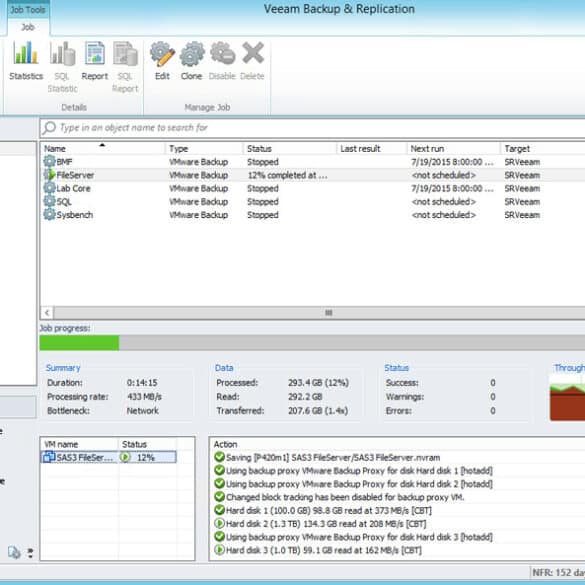Click the success icon for Saving nvram action
This screenshot has width=585, height=585.
pos(219,457)
